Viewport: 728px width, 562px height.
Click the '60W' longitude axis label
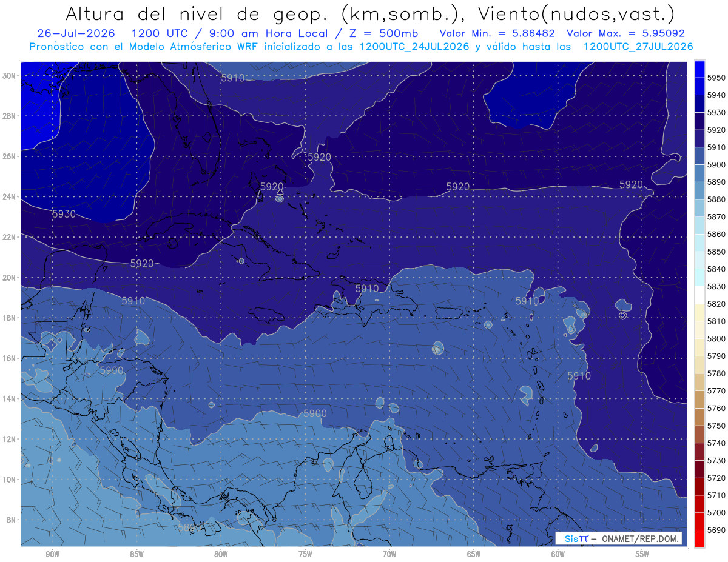pyautogui.click(x=558, y=555)
